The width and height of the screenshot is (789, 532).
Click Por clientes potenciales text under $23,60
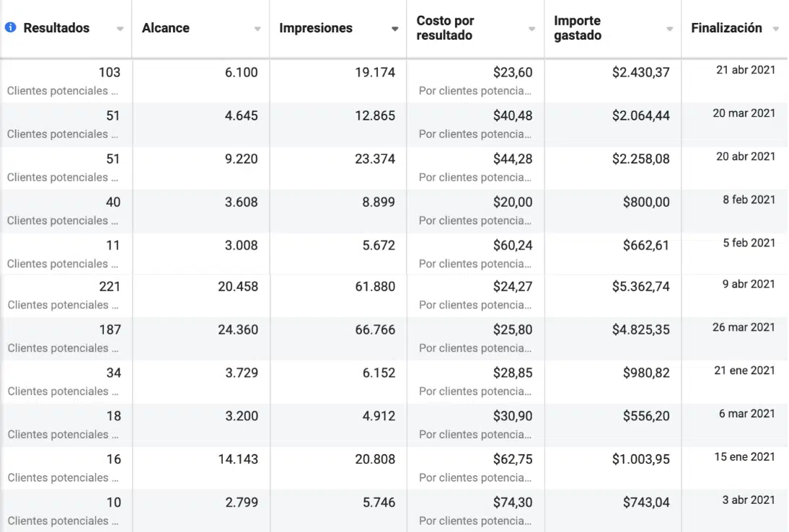[x=475, y=91]
